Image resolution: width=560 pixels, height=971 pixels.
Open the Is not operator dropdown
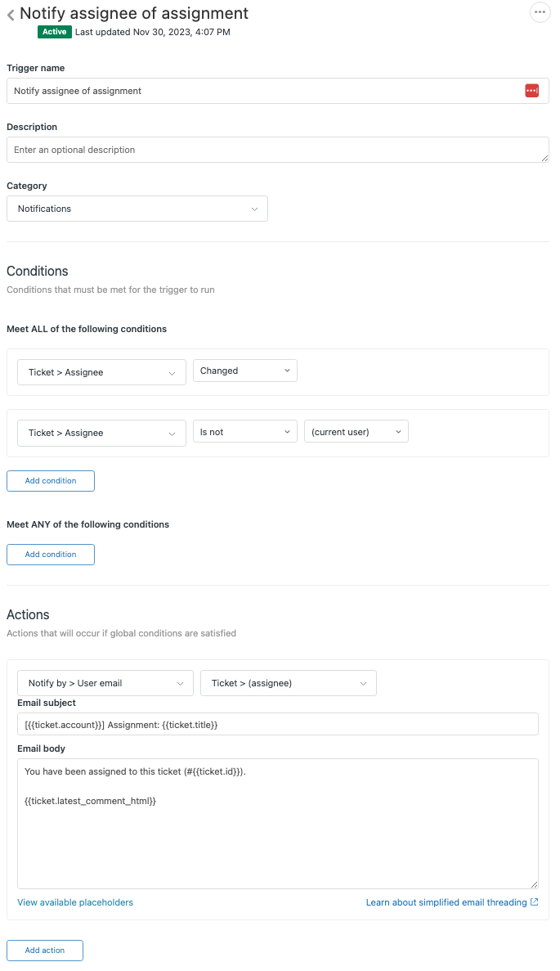244,431
